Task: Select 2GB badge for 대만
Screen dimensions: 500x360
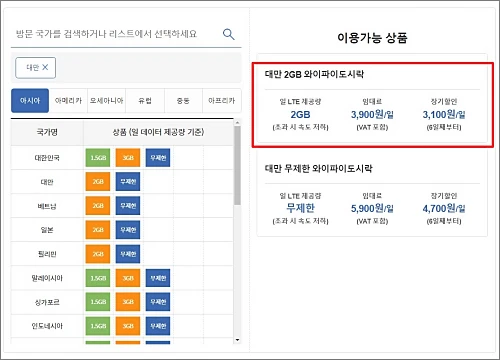Action: pyautogui.click(x=98, y=182)
